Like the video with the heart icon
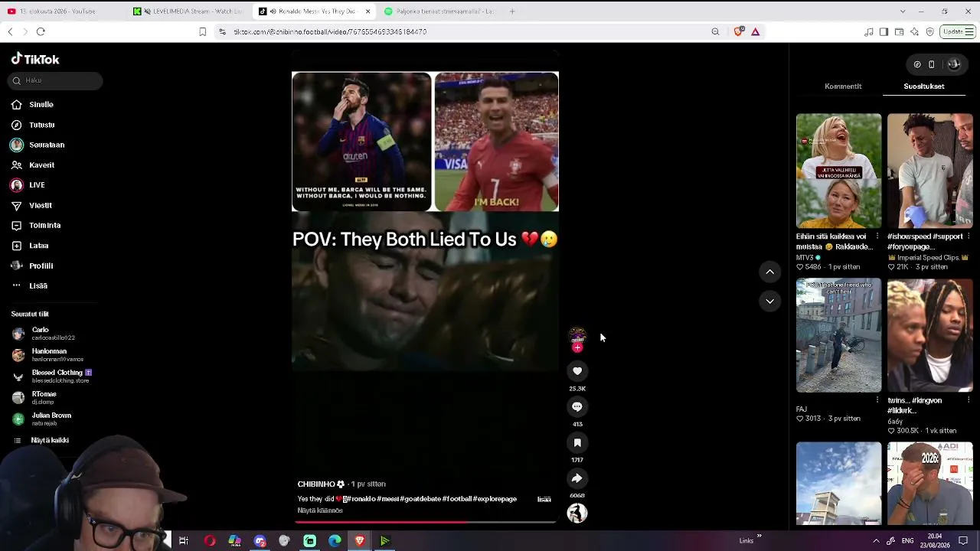 (x=577, y=371)
